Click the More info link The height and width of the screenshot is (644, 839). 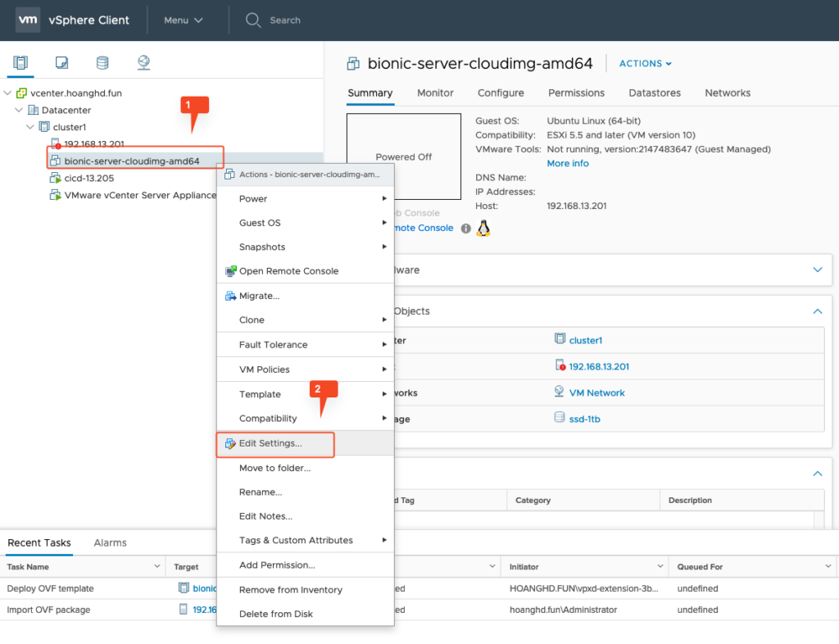pyautogui.click(x=568, y=164)
